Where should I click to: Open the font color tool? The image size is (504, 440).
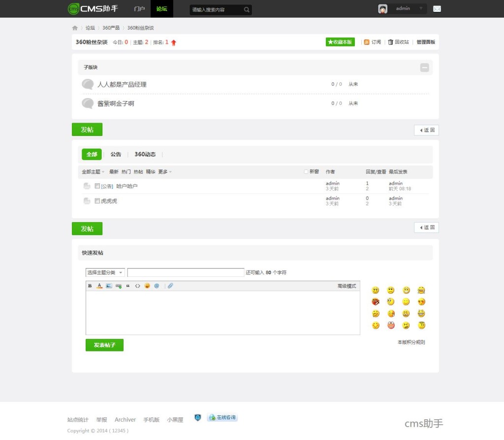[x=99, y=286]
